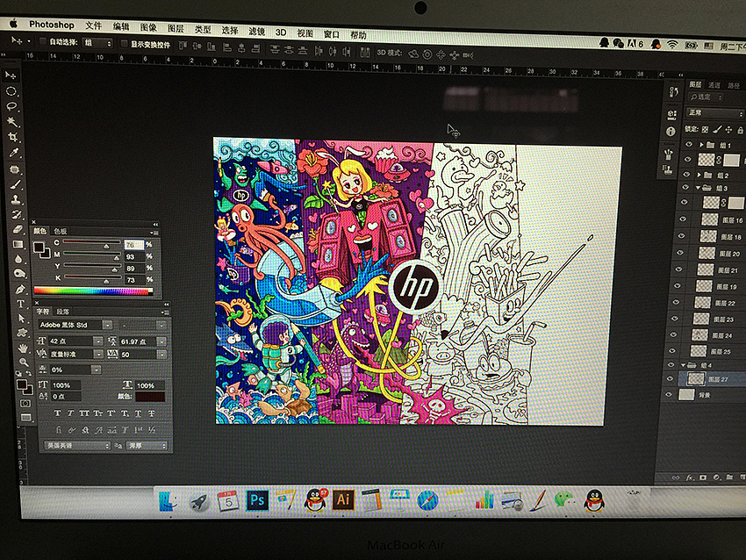This screenshot has height=560, width=746.
Task: Open Adobe Illustrator from the Dock
Action: pyautogui.click(x=343, y=500)
